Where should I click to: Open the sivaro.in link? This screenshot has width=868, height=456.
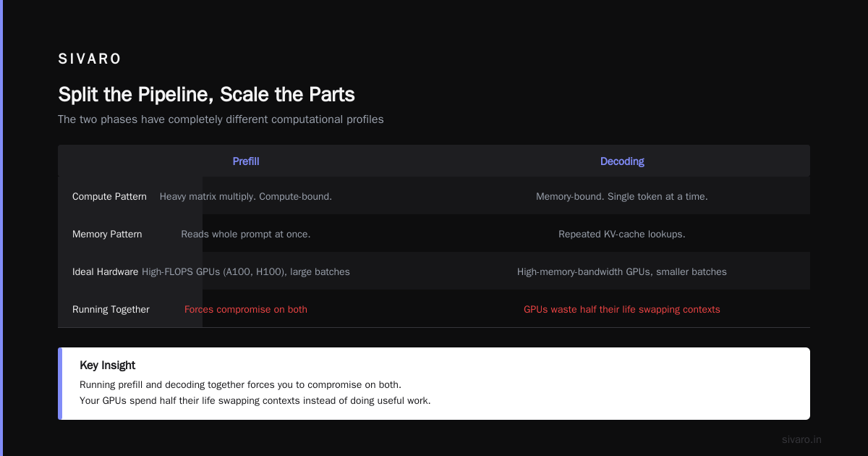point(802,439)
